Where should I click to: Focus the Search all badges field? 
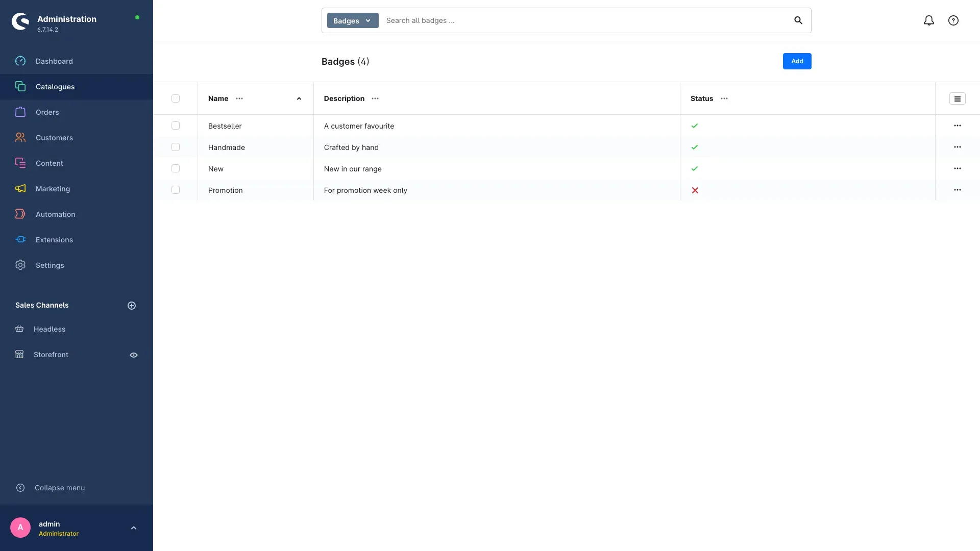(584, 20)
